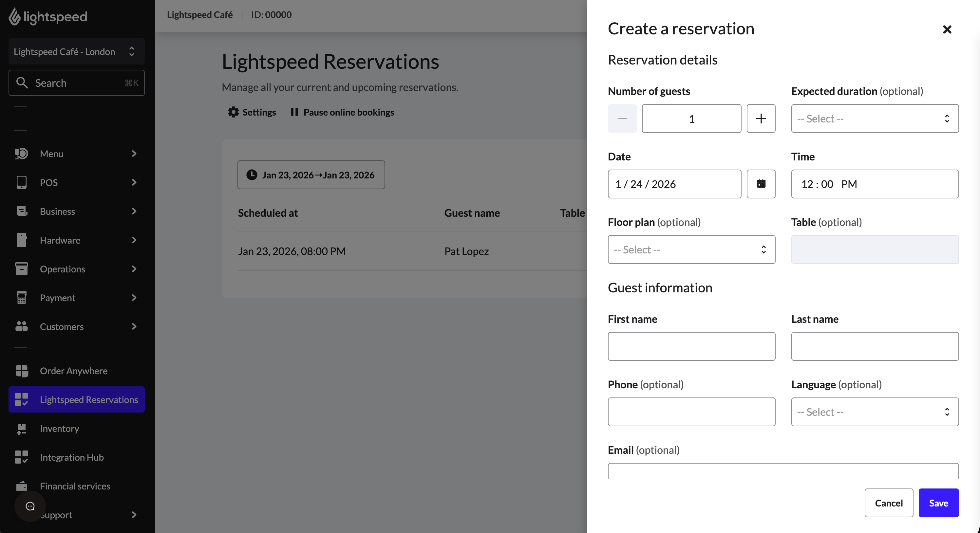The width and height of the screenshot is (980, 533).
Task: Open the Language dropdown
Action: pyautogui.click(x=874, y=412)
